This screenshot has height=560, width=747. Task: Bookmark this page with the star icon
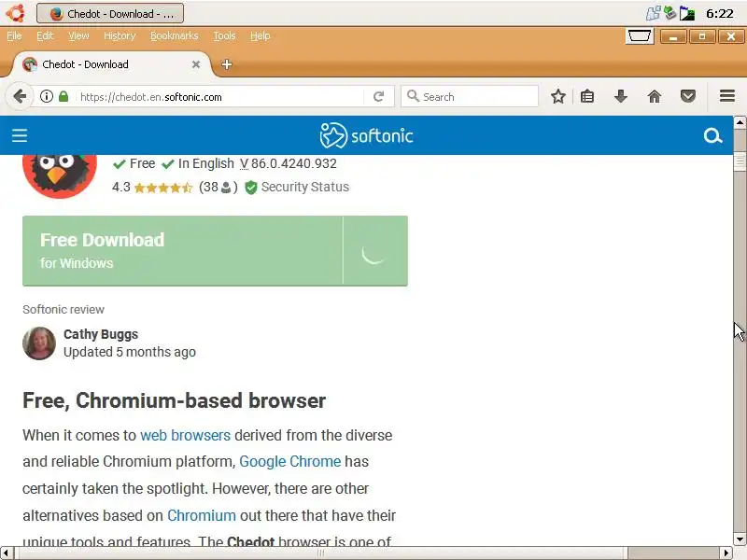pyautogui.click(x=557, y=97)
